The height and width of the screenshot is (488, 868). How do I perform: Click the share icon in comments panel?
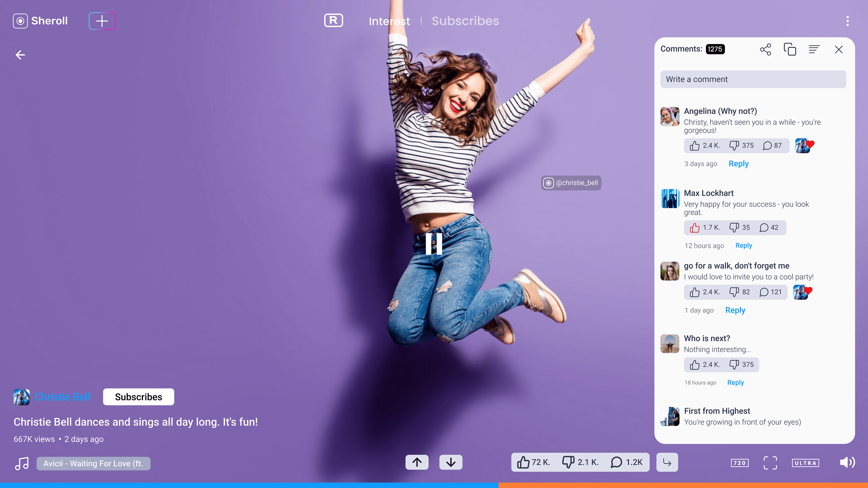click(x=765, y=50)
